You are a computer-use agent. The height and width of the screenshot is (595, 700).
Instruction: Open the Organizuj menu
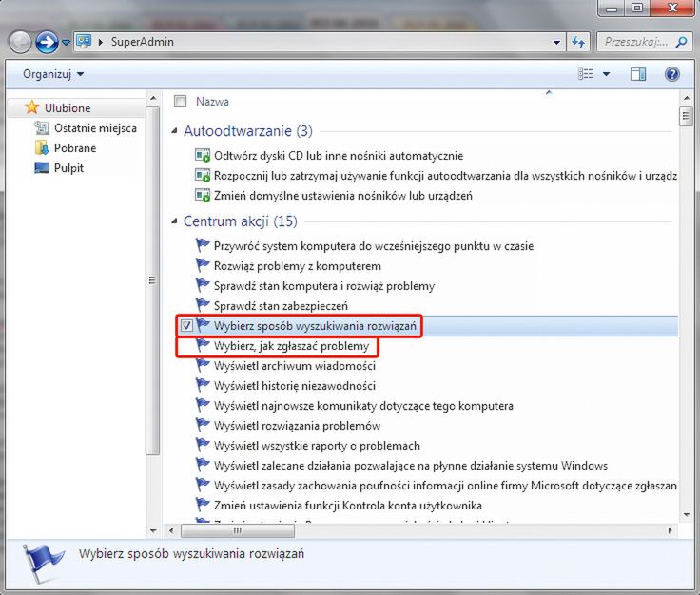pyautogui.click(x=53, y=74)
